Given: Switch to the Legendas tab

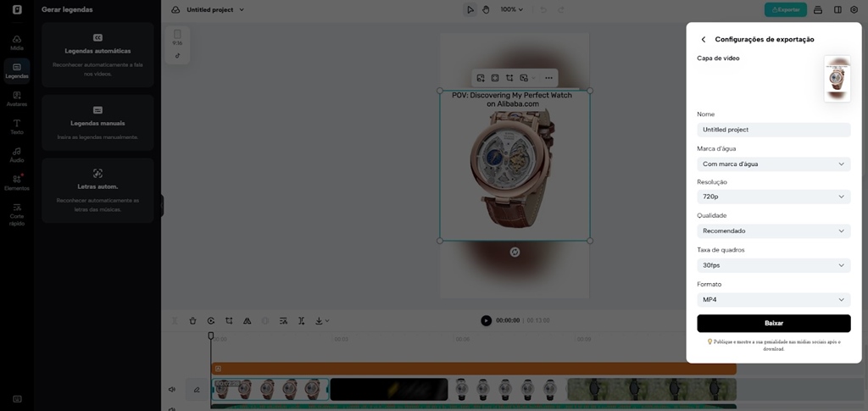Looking at the screenshot, I should (17, 70).
